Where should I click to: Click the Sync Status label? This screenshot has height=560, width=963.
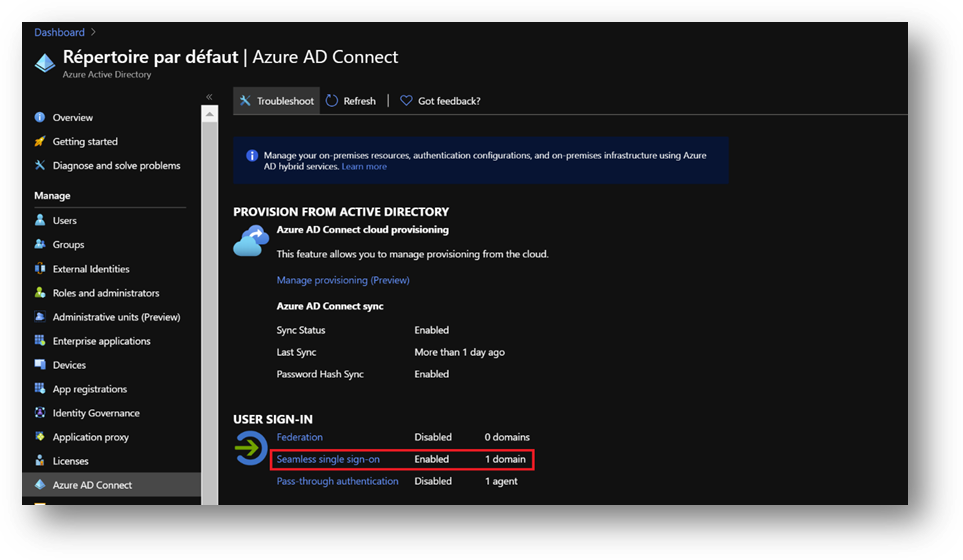coord(301,330)
